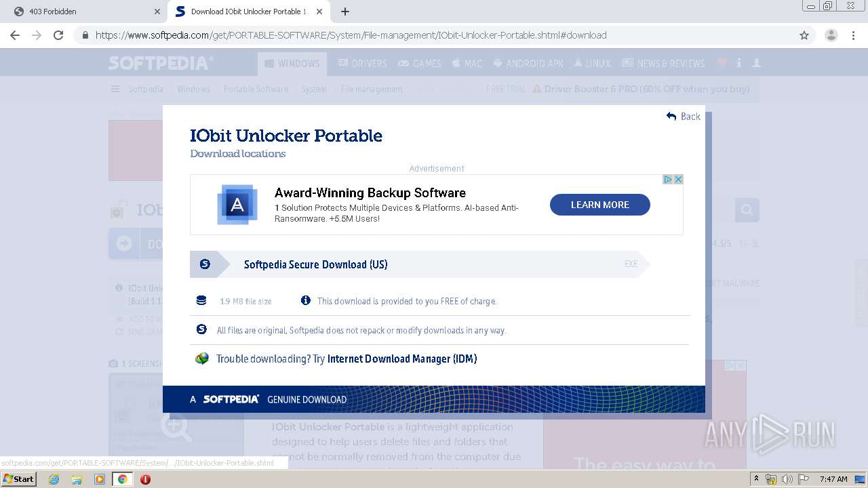Click the Softpedia logo in the genuine download footer
The height and width of the screenshot is (488, 868).
231,399
